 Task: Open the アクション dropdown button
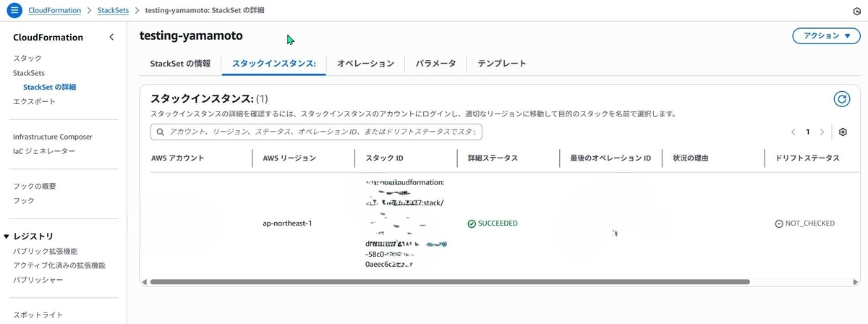(826, 35)
